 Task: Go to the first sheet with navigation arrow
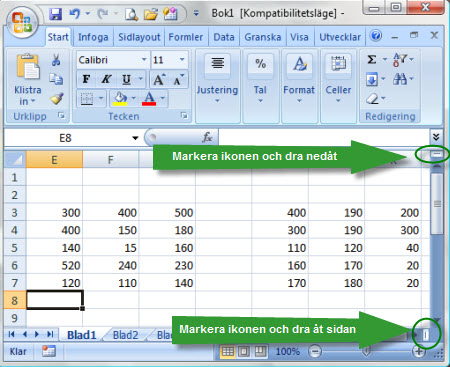coord(11,334)
